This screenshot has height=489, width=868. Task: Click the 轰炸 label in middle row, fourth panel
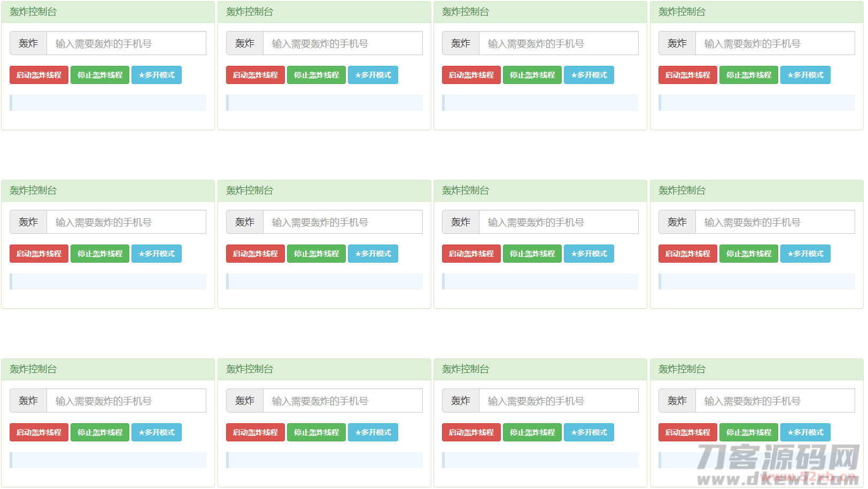pyautogui.click(x=677, y=222)
